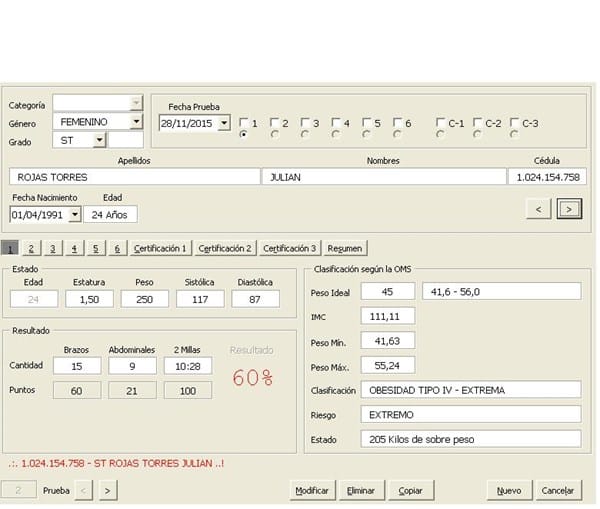
Task: Open the Resumen tab
Action: (344, 248)
